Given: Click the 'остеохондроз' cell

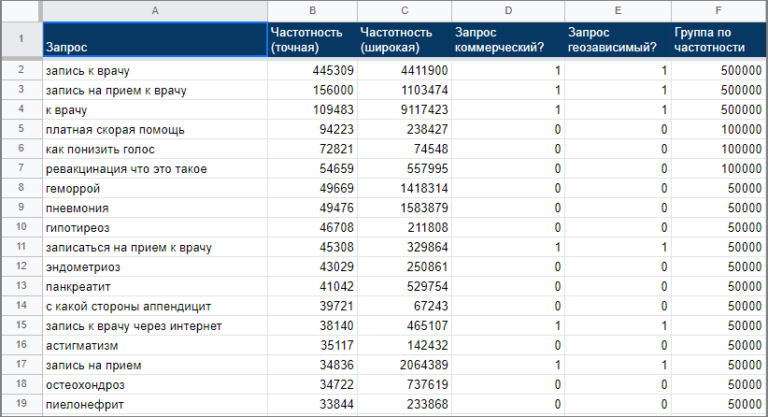Looking at the screenshot, I should click(x=153, y=384).
